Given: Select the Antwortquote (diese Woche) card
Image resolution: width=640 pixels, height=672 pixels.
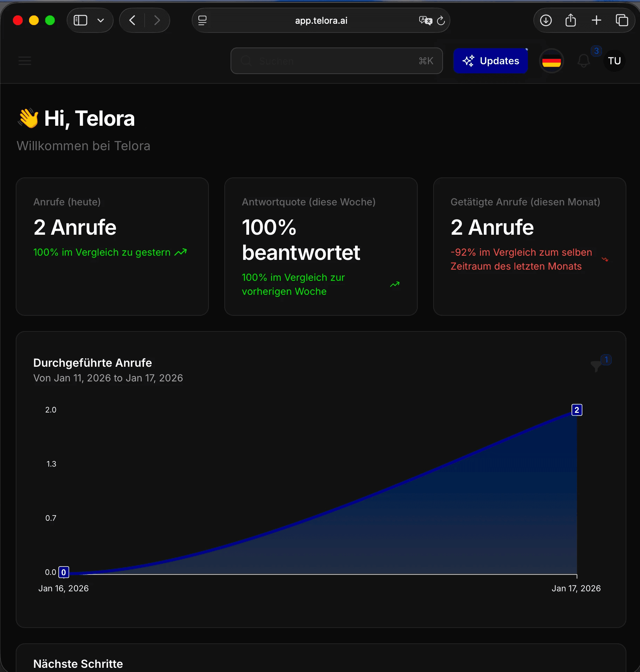Looking at the screenshot, I should (321, 247).
